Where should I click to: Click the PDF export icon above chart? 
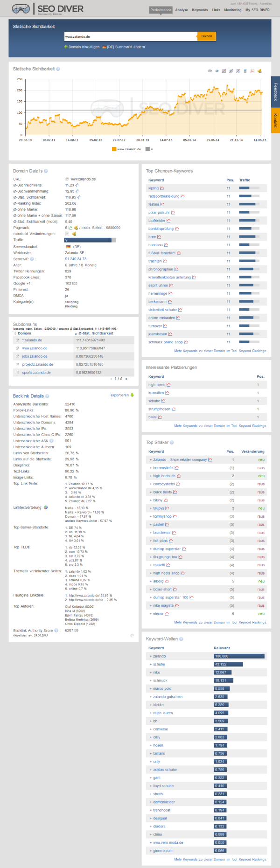[252, 71]
